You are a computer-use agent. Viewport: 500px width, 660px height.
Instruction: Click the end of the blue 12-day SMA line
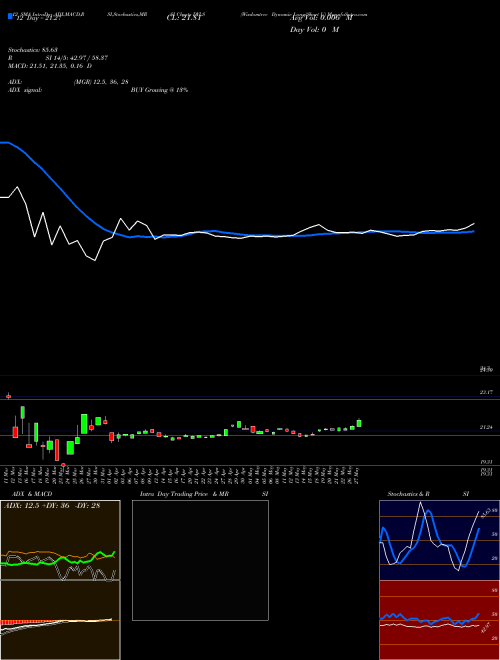pyautogui.click(x=474, y=231)
